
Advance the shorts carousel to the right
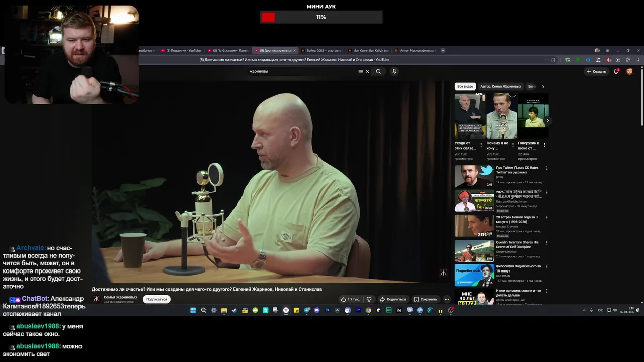pyautogui.click(x=548, y=121)
